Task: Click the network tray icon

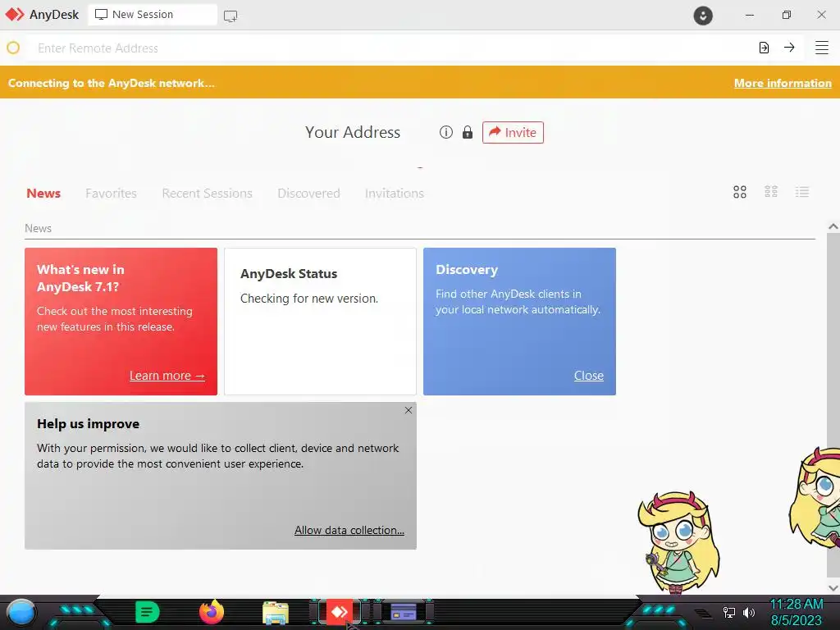Action: tap(728, 612)
